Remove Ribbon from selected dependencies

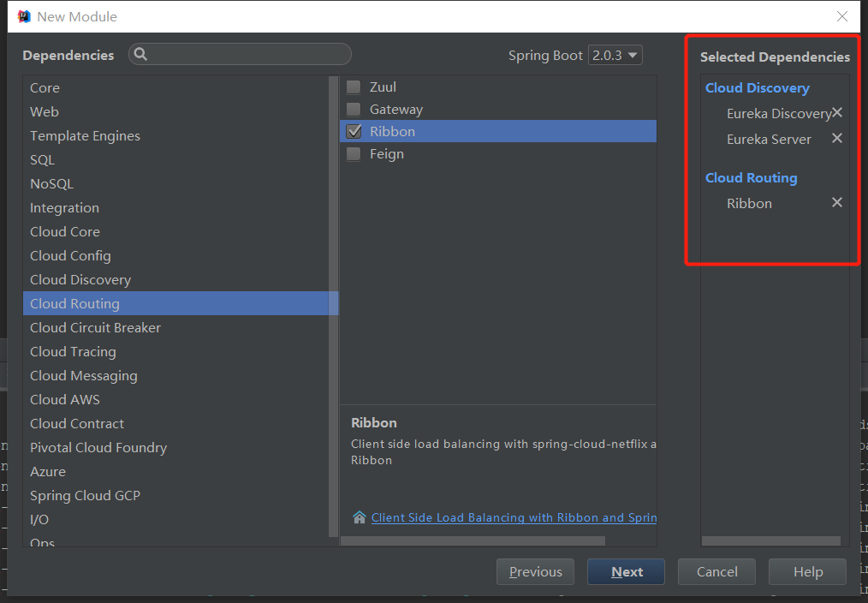[x=837, y=202]
